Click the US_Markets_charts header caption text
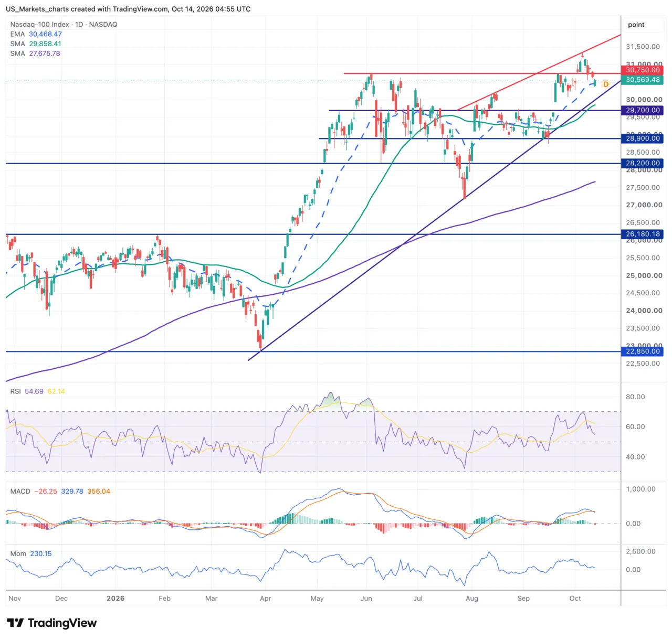Screen dimensions: 672x640 pyautogui.click(x=128, y=9)
